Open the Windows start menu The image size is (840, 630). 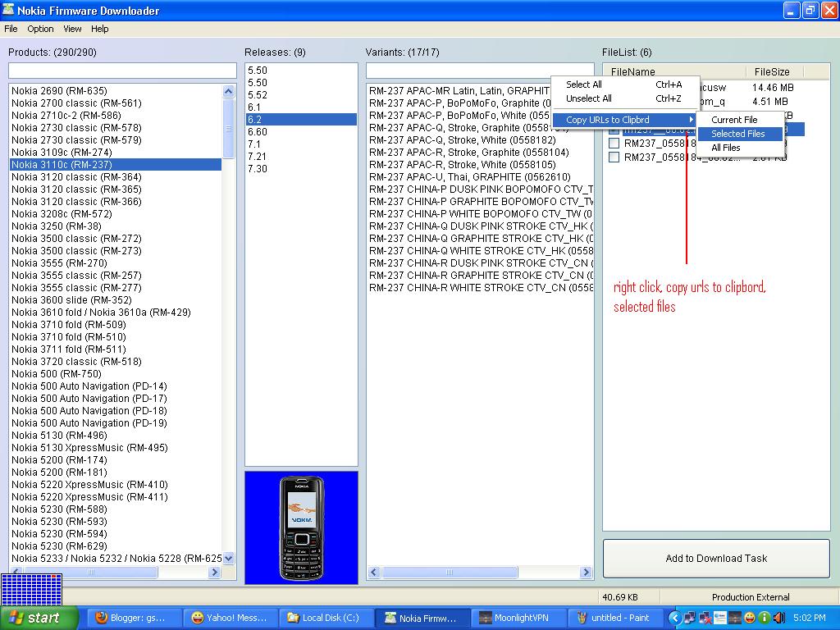[39, 618]
